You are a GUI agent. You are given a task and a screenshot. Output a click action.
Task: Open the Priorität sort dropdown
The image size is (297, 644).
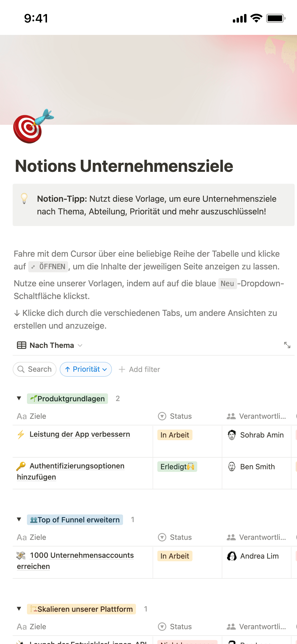[x=86, y=369]
